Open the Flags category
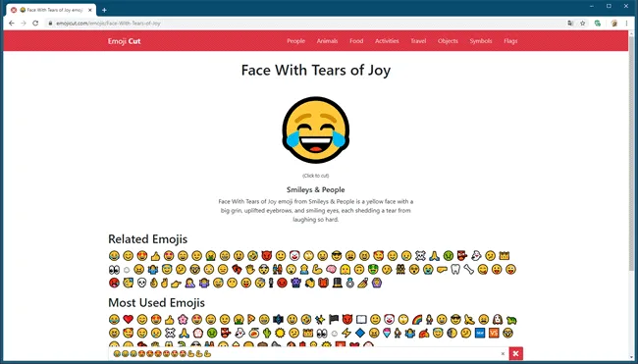 (x=510, y=41)
